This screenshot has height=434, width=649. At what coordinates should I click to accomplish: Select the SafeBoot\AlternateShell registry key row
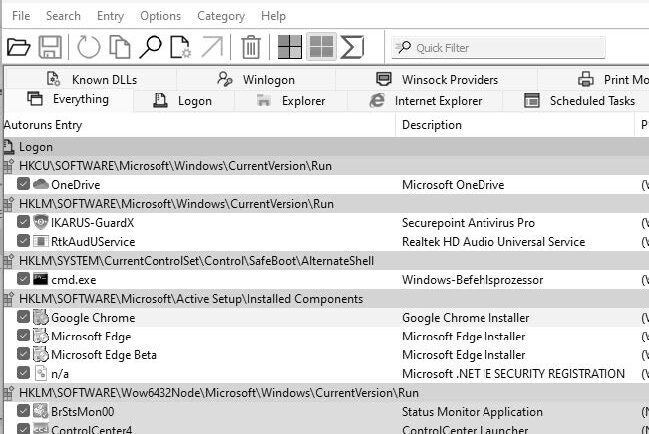(326, 261)
